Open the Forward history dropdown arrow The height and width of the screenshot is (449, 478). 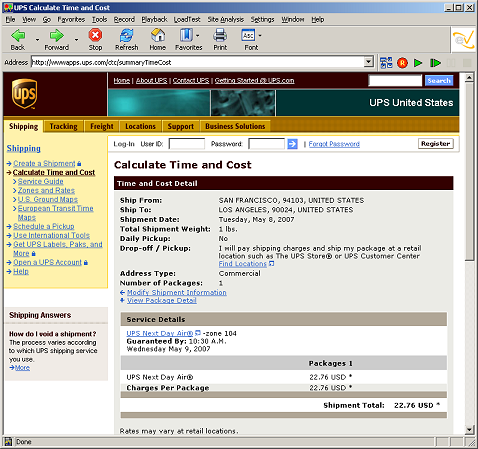click(76, 40)
